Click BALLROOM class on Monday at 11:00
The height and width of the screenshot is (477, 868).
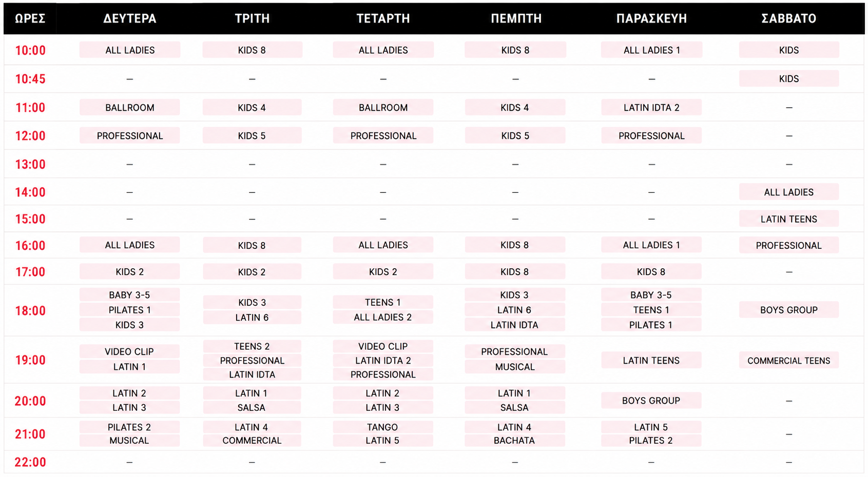(129, 107)
